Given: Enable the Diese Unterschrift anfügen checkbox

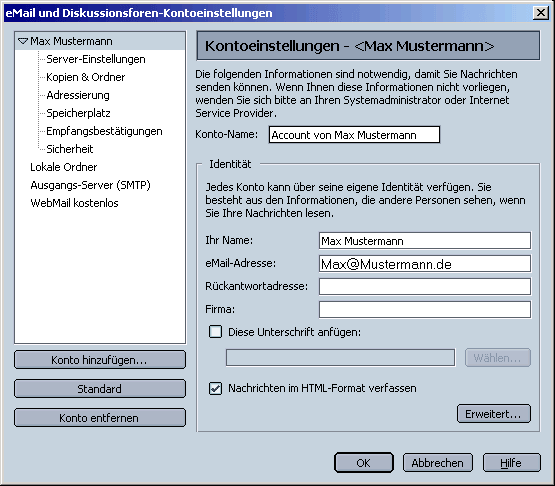Looking at the screenshot, I should pos(216,332).
